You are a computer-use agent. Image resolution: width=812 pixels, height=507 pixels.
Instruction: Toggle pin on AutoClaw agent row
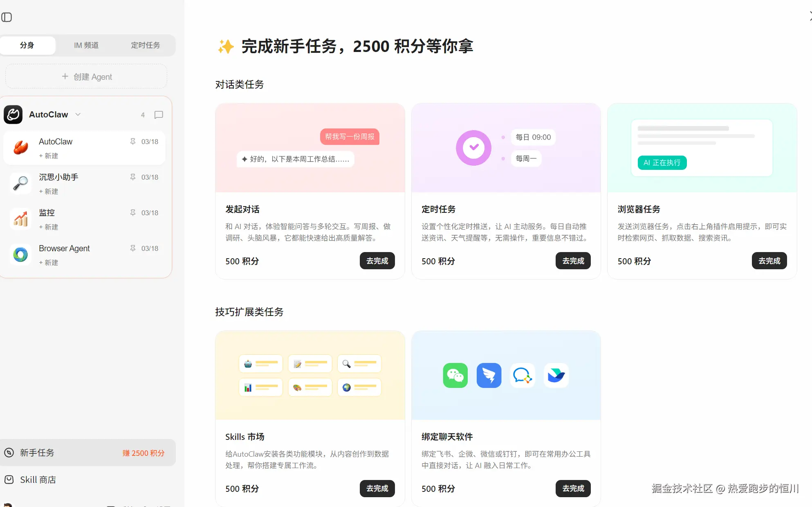133,142
